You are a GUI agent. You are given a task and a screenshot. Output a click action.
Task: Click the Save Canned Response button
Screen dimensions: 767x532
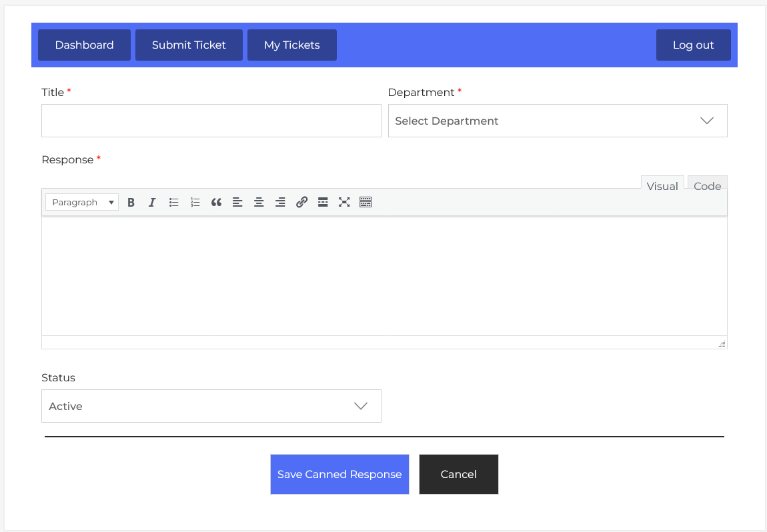(x=339, y=474)
